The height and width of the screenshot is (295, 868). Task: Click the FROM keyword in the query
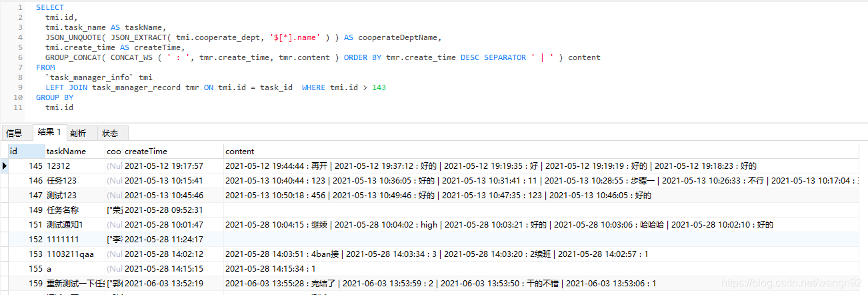tap(45, 67)
